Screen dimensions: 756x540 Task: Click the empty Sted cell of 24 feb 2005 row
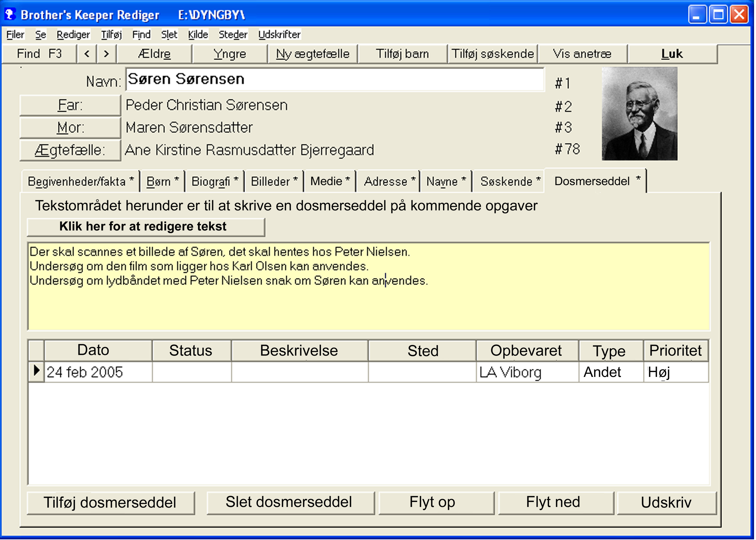click(x=422, y=372)
